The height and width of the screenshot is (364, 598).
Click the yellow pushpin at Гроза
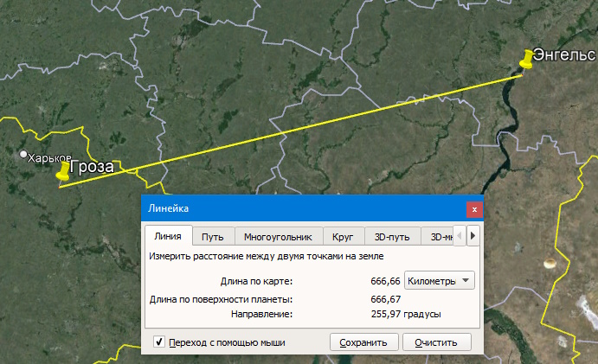point(63,170)
